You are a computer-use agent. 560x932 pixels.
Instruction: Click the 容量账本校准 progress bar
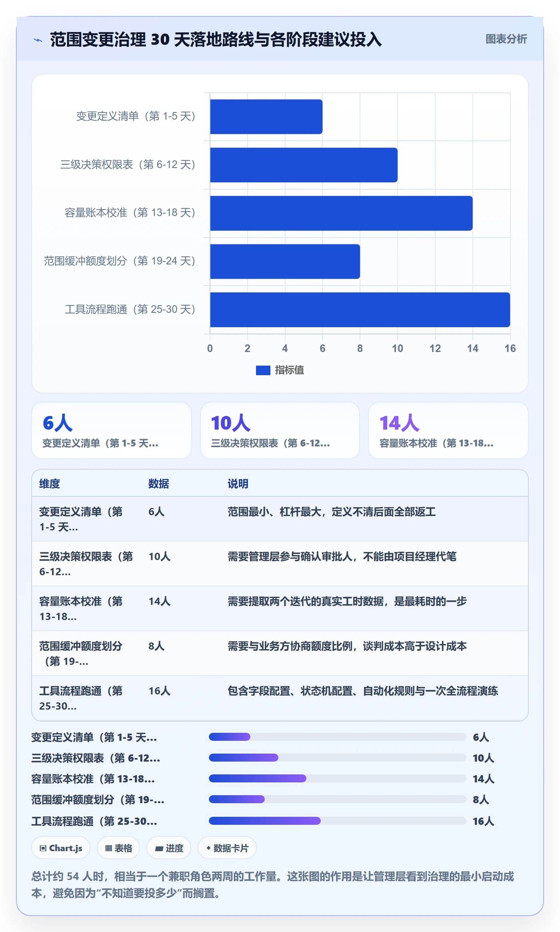coord(337,778)
